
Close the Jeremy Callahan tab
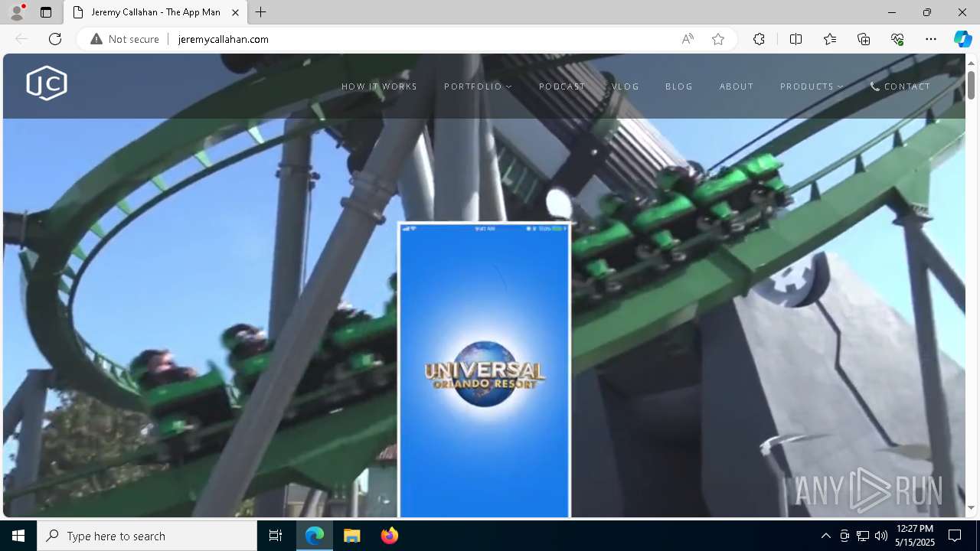tap(236, 12)
